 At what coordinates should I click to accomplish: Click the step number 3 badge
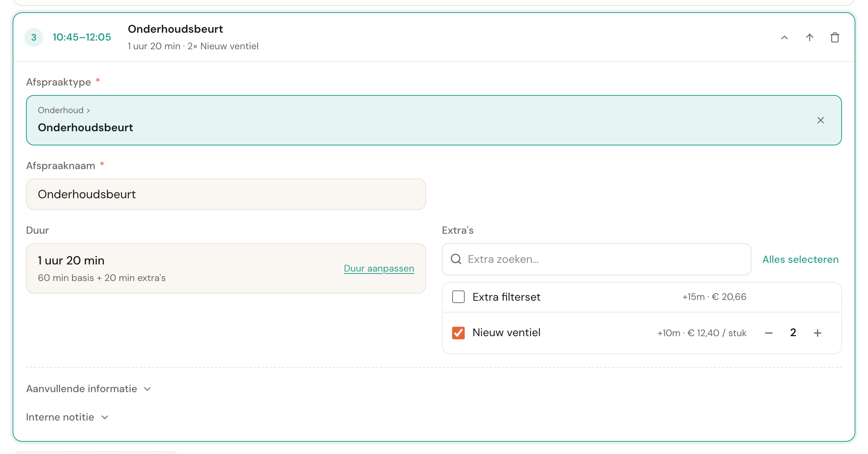click(34, 37)
